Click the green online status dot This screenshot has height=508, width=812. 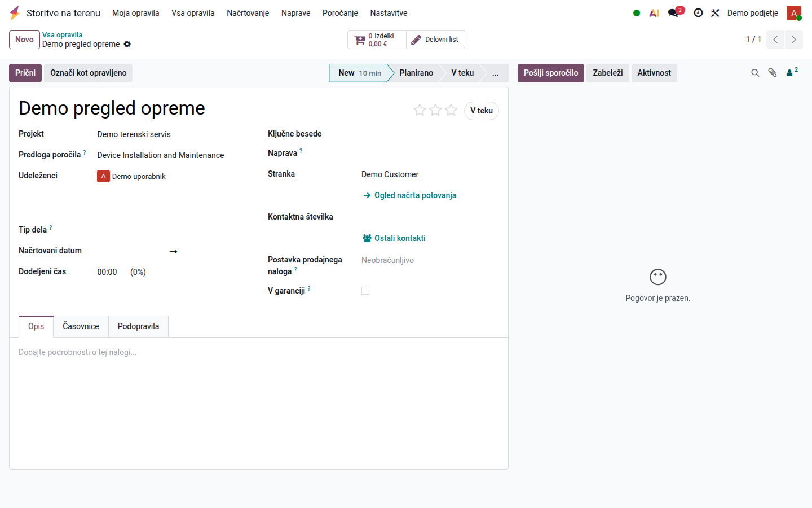pyautogui.click(x=637, y=13)
